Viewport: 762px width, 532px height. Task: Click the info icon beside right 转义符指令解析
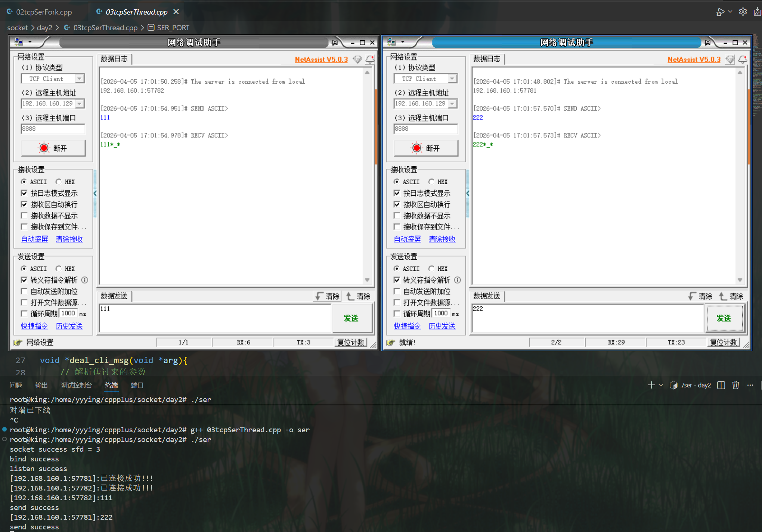[458, 280]
